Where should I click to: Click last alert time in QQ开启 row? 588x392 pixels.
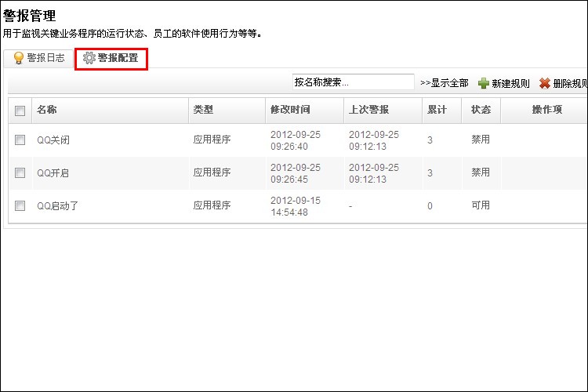pos(374,173)
